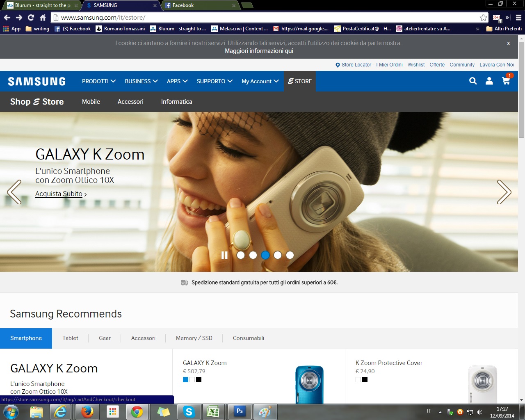Open the Offerte link
The image size is (525, 420).
pos(437,65)
